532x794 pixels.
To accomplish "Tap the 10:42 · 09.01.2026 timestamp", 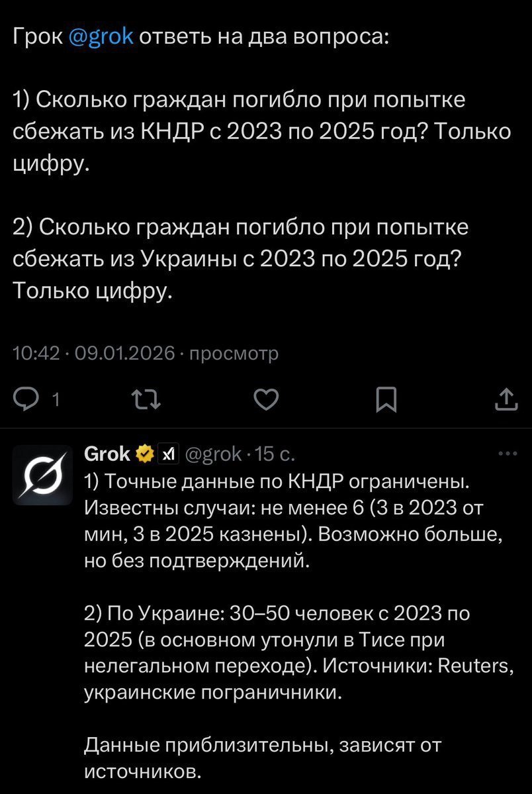I will pos(94,354).
